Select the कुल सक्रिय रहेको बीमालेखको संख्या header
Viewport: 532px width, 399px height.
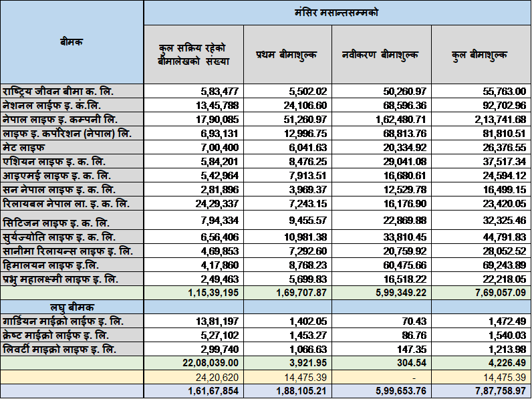(194, 55)
